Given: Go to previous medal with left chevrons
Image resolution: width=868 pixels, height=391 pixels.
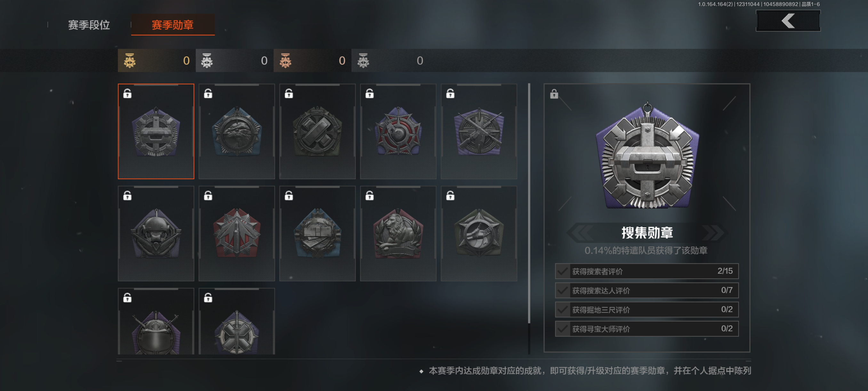Looking at the screenshot, I should point(580,233).
